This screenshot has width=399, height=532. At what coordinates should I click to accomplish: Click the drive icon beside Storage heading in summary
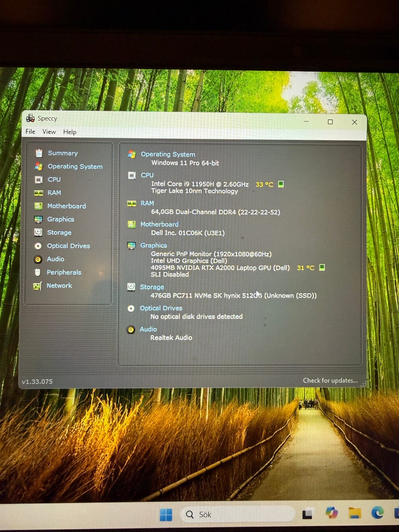[131, 287]
